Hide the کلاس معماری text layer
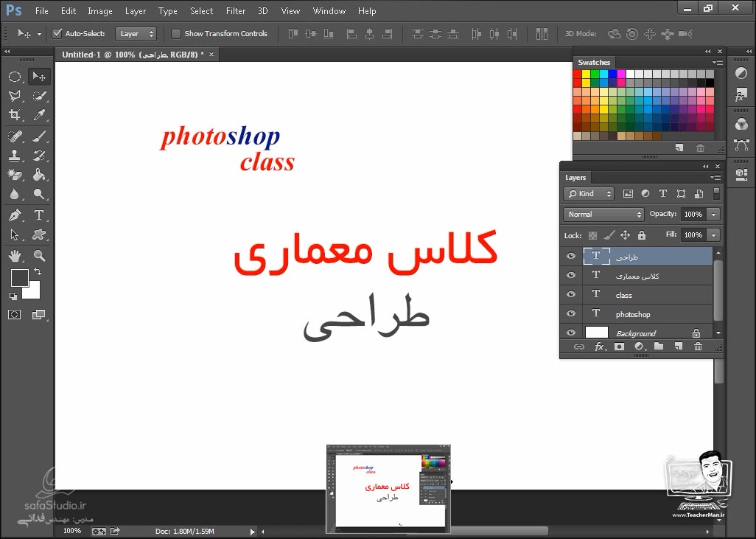 (x=571, y=275)
